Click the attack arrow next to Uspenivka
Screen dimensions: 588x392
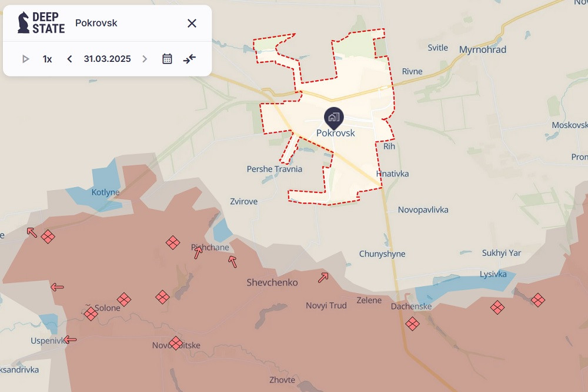pos(70,340)
